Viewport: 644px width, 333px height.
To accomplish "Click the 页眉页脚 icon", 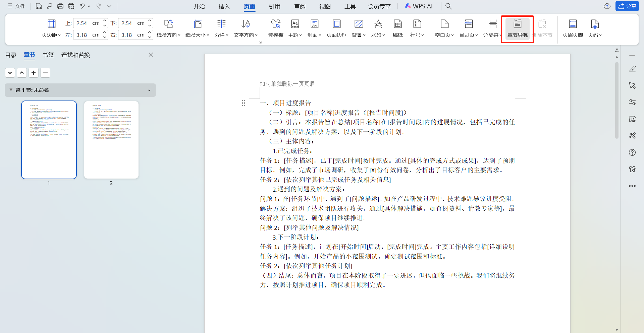I will tap(572, 28).
